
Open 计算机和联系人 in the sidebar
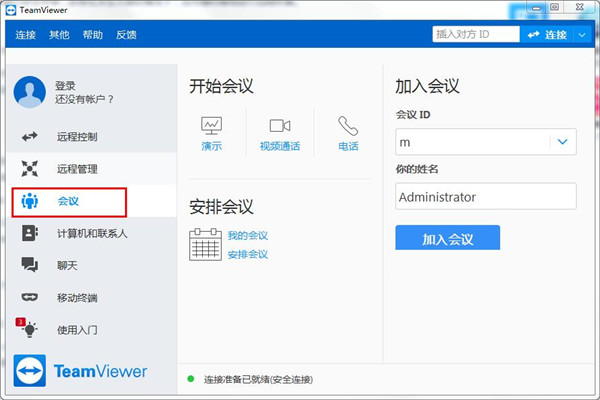coord(91,233)
